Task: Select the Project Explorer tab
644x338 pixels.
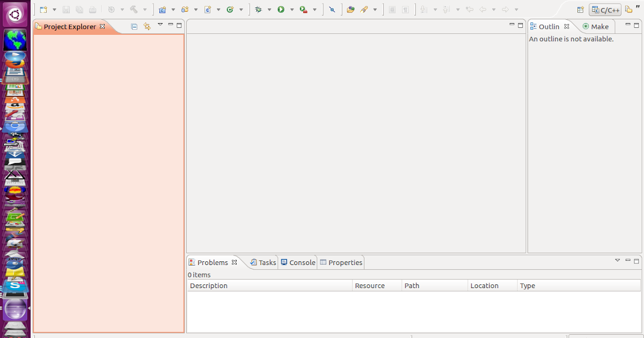Action: coord(70,26)
